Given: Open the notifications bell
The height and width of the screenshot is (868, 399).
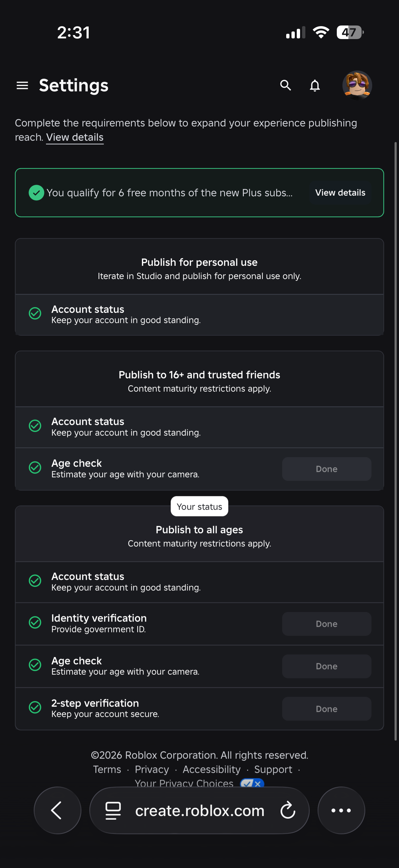Looking at the screenshot, I should click(315, 86).
